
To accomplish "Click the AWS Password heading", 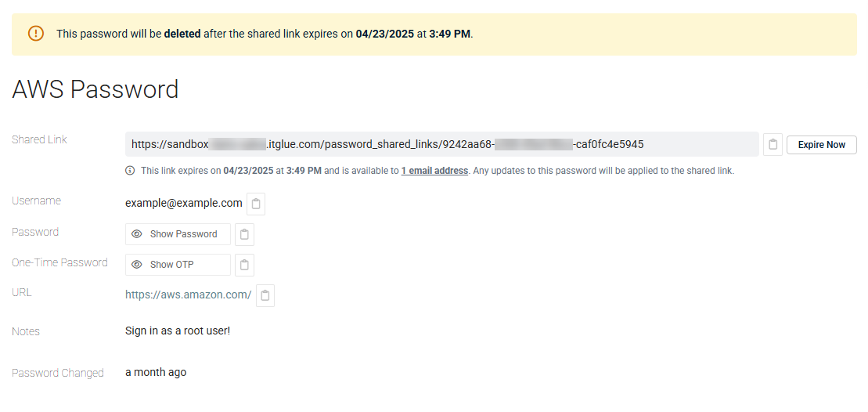I will click(95, 89).
